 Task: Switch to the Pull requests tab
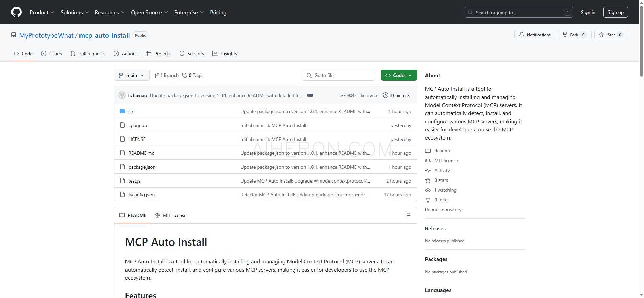[88, 54]
